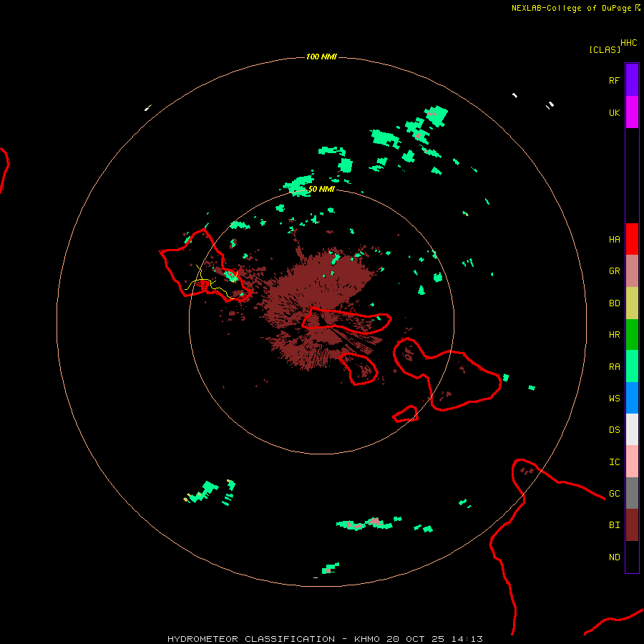The width and height of the screenshot is (644, 644).
Task: Click the DS legend label
Action: [x=614, y=430]
